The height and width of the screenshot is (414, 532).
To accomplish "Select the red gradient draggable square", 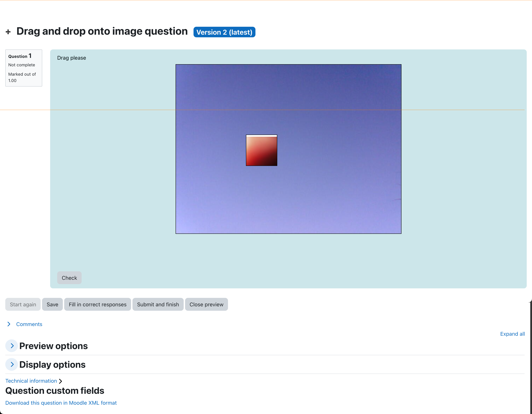I will tap(261, 150).
